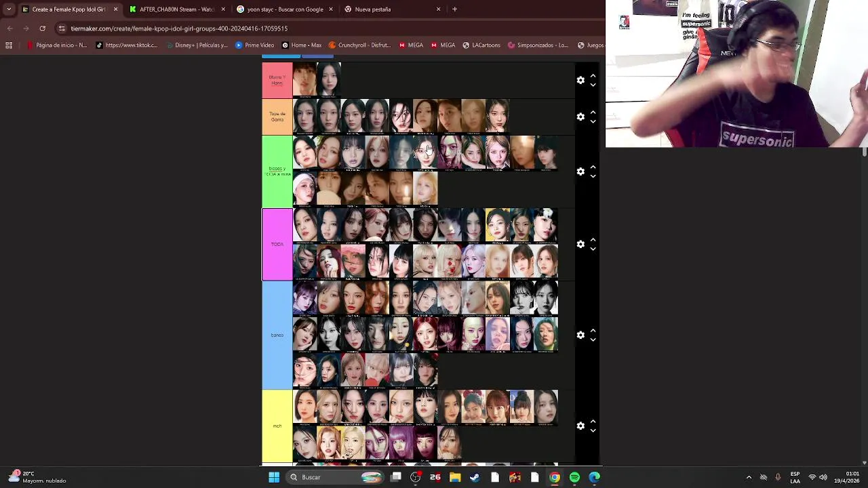Image resolution: width=868 pixels, height=488 pixels.
Task: Select the blue banco tier label
Action: (277, 335)
